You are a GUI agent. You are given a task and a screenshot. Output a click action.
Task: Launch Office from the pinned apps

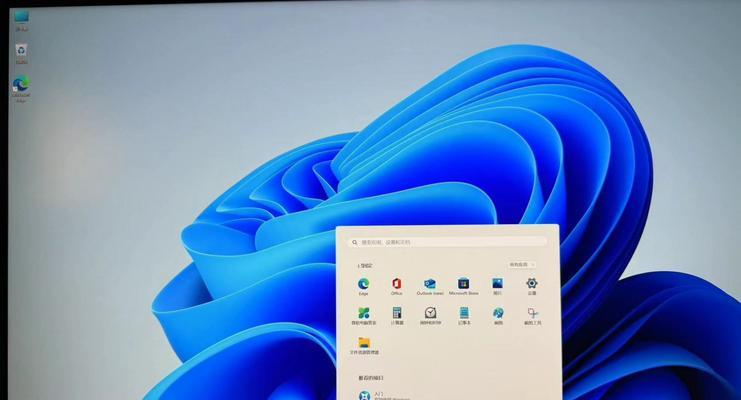(396, 286)
